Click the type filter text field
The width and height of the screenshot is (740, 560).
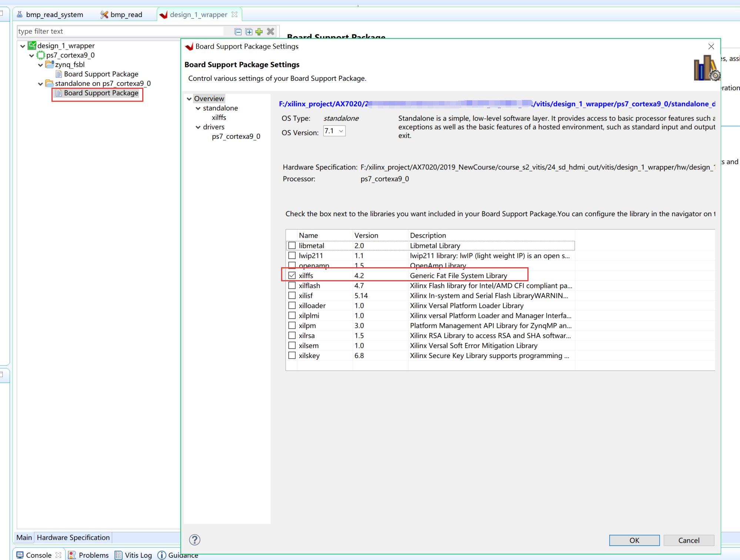120,31
